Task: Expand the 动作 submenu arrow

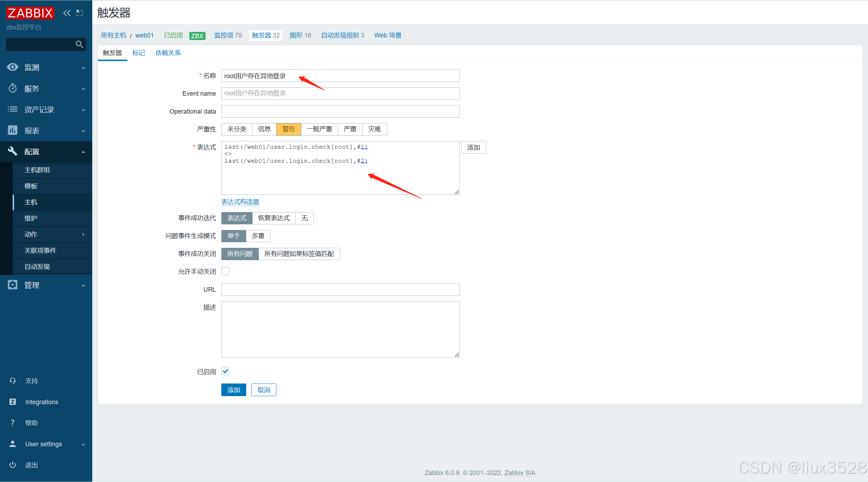Action: (x=83, y=234)
